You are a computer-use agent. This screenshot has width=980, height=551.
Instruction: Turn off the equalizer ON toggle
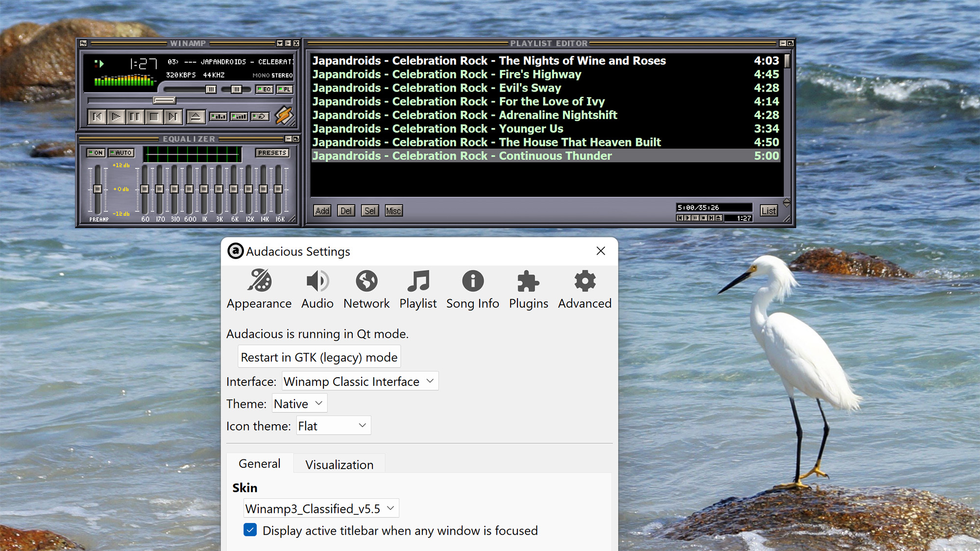(96, 153)
